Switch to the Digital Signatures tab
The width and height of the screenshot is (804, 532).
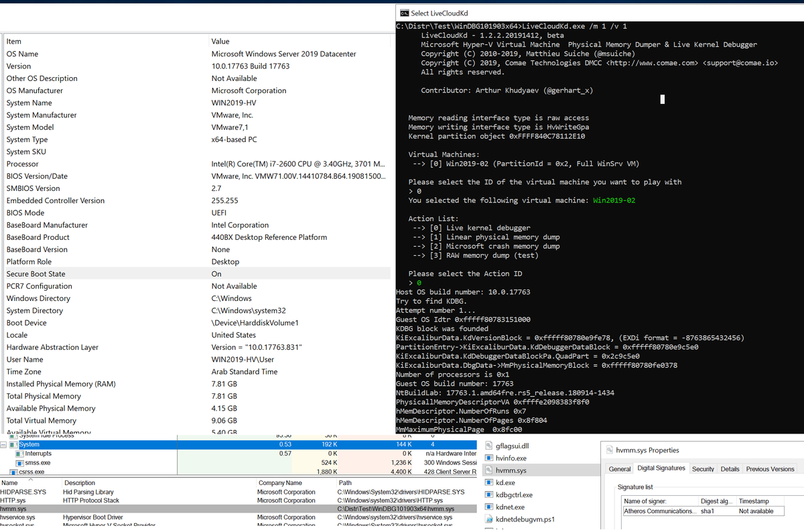click(x=661, y=468)
